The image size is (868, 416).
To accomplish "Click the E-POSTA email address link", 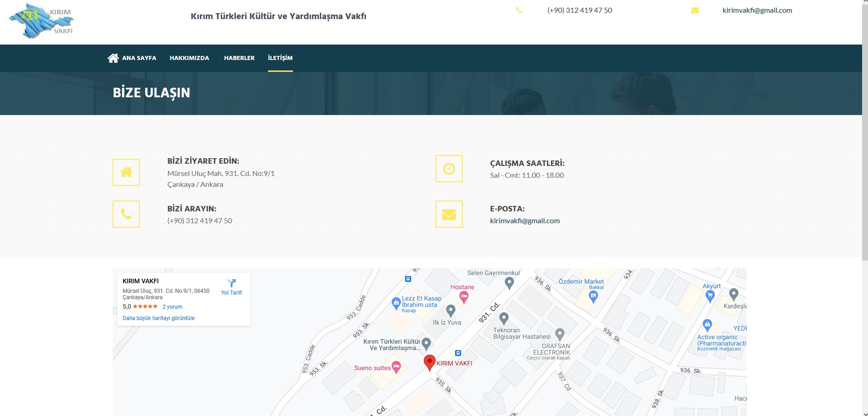I will click(x=525, y=221).
